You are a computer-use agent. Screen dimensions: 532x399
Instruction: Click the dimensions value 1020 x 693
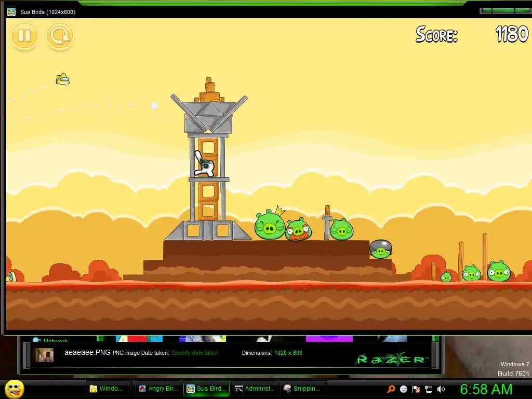pyautogui.click(x=288, y=353)
